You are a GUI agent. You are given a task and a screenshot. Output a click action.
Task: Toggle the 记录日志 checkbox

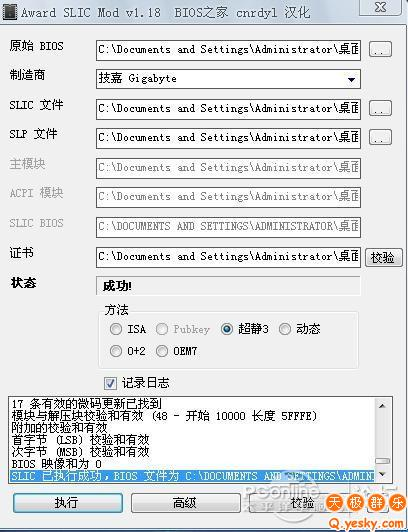(x=110, y=383)
